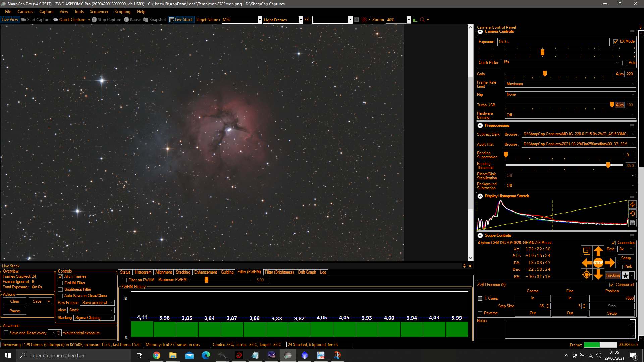This screenshot has width=644, height=362.
Task: Switch to the Alignment tab
Action: [x=164, y=272]
